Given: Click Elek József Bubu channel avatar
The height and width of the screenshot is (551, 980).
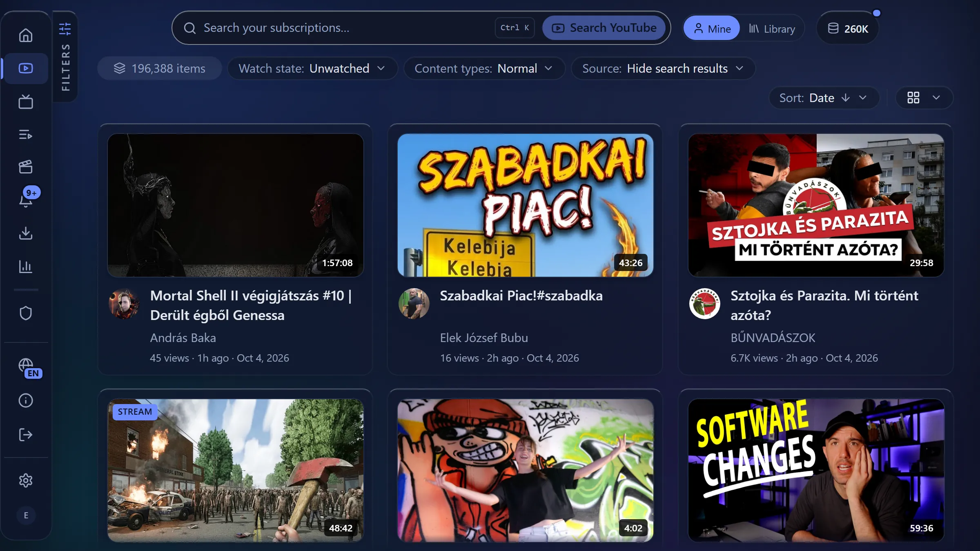Looking at the screenshot, I should click(x=414, y=304).
